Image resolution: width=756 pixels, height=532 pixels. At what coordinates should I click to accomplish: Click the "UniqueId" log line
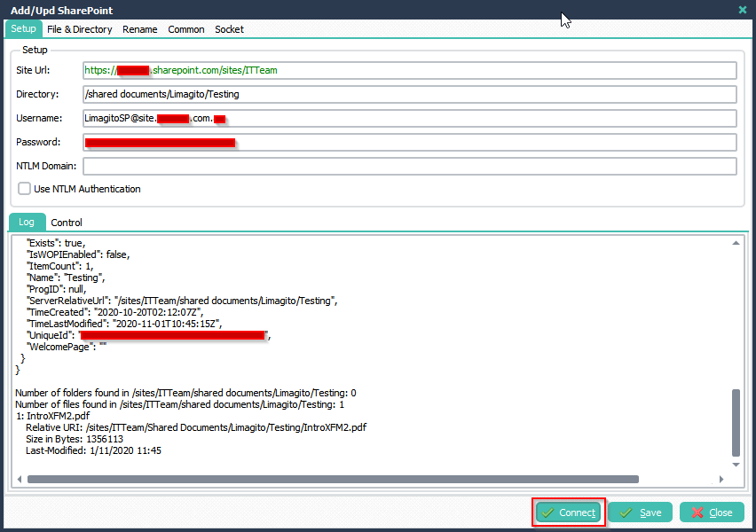148,335
